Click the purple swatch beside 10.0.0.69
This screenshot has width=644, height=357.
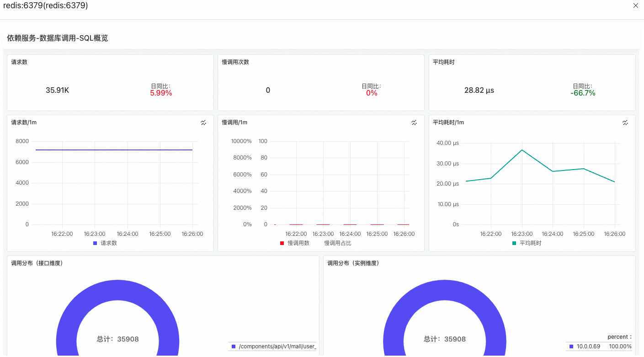[x=571, y=346]
